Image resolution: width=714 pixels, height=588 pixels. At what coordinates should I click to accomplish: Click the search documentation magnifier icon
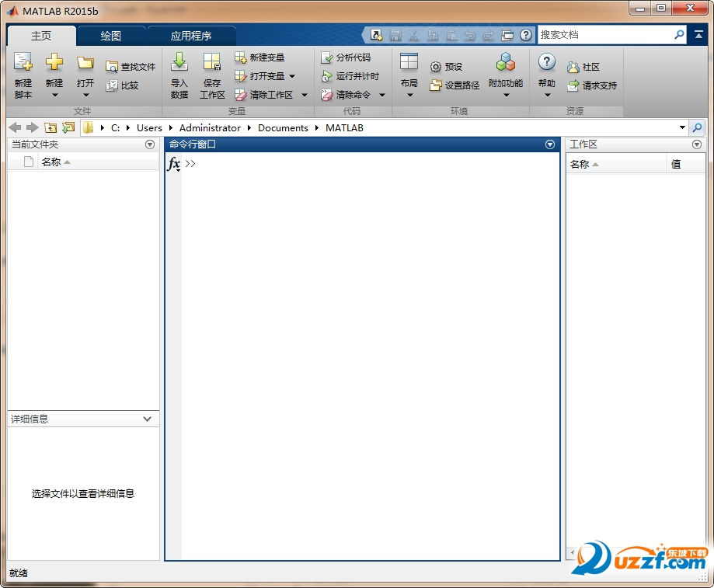679,35
